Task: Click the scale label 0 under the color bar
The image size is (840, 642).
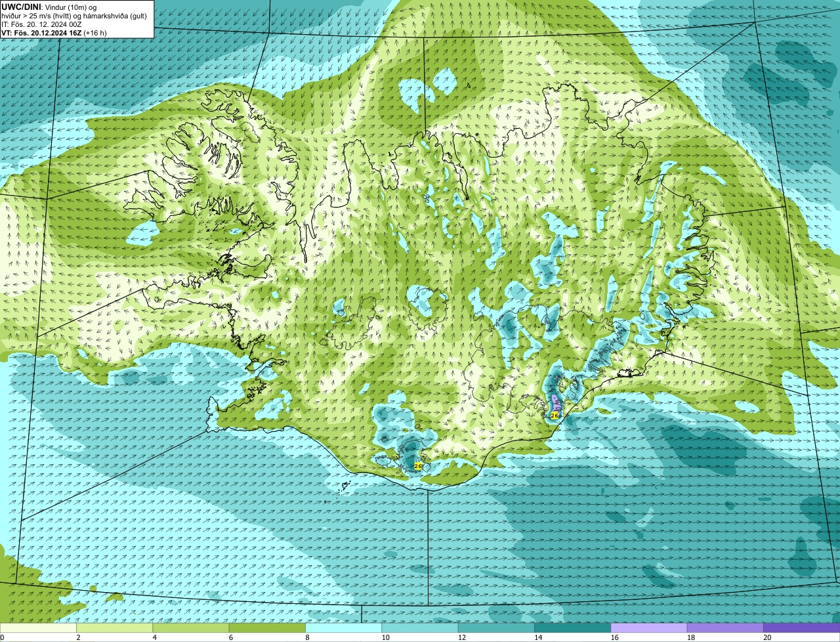Action: pos(3,637)
